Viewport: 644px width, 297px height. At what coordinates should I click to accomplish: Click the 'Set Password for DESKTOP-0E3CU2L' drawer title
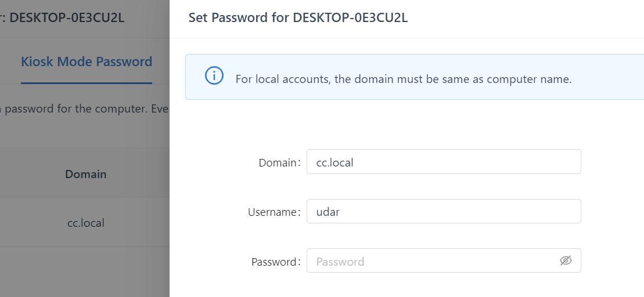[298, 18]
